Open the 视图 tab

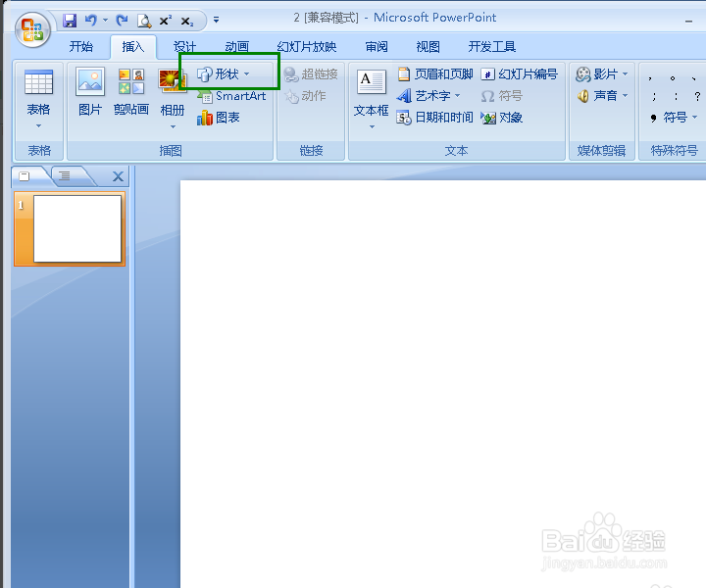pos(428,46)
